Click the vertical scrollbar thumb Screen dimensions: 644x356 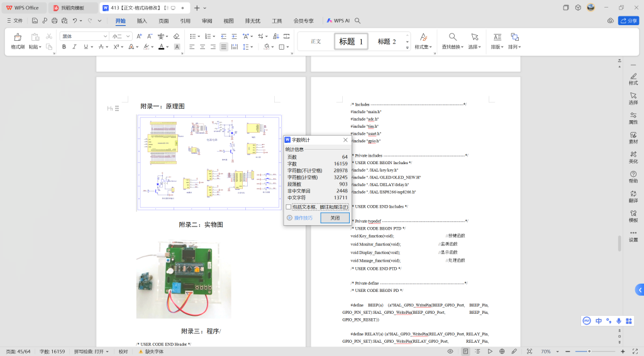coord(619,243)
